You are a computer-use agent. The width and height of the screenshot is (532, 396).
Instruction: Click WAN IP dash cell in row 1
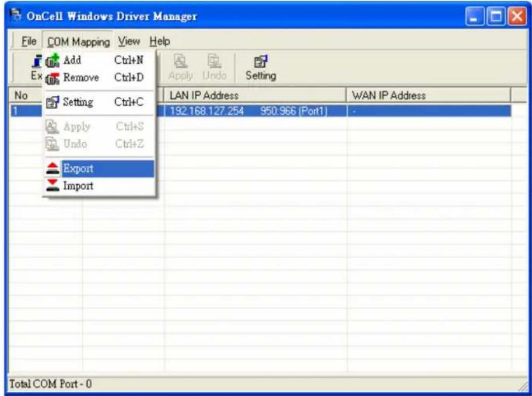(x=429, y=111)
